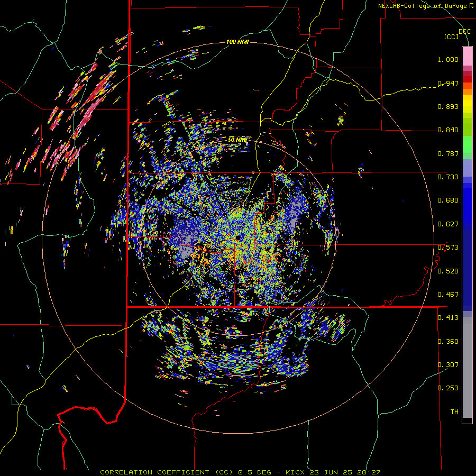This screenshot has width=476, height=476.
Task: Click the KICX radar timestamp caption
Action: tap(240, 472)
